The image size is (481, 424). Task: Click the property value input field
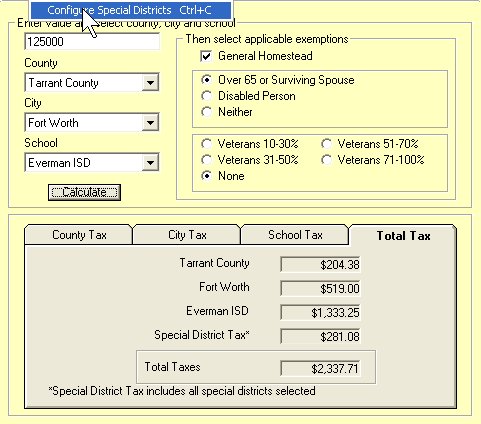pos(92,42)
